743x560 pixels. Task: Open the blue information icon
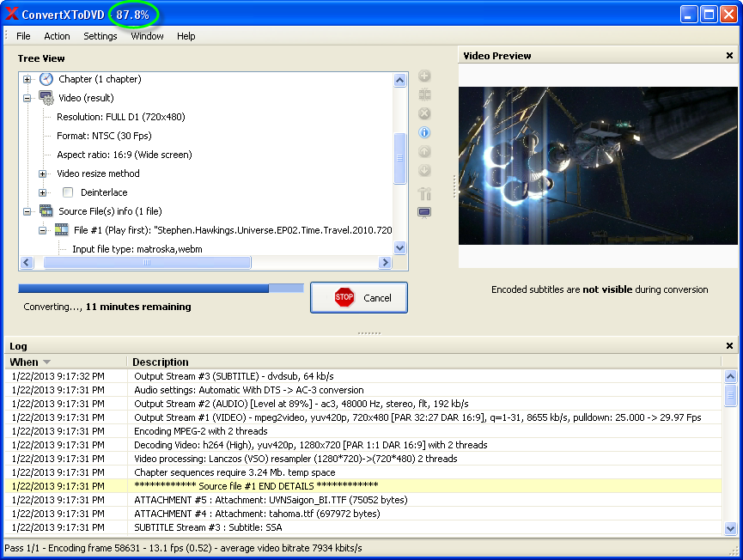click(424, 132)
